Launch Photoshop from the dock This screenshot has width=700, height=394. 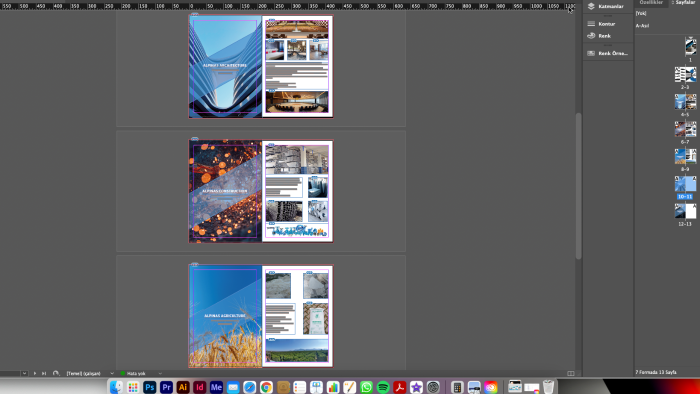(x=150, y=387)
